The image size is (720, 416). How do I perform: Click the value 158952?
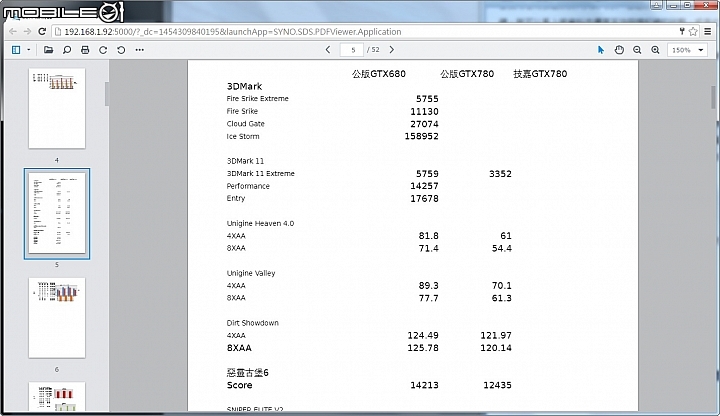click(x=422, y=136)
